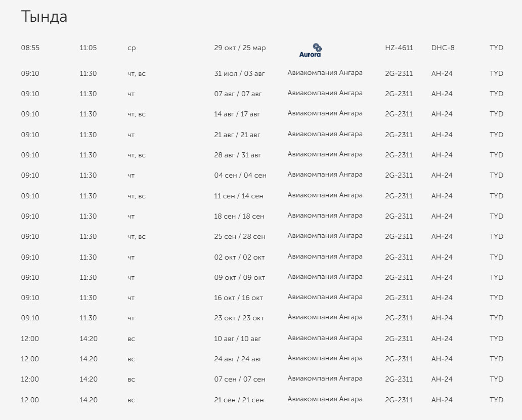
Task: Select date range 29 окт / 25 мар
Action: [x=240, y=48]
